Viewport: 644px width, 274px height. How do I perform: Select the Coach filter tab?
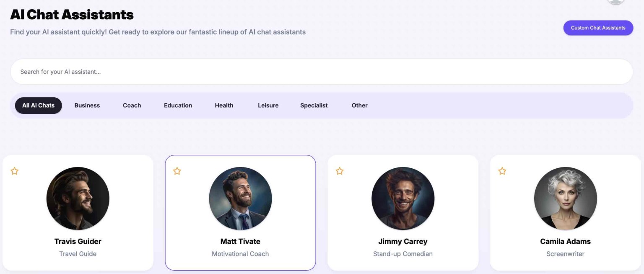[x=132, y=105]
